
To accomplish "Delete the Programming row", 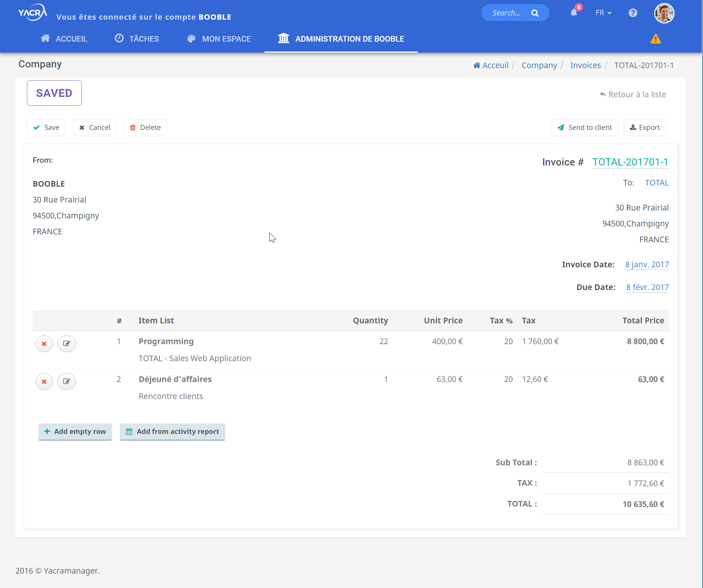I will click(x=44, y=344).
